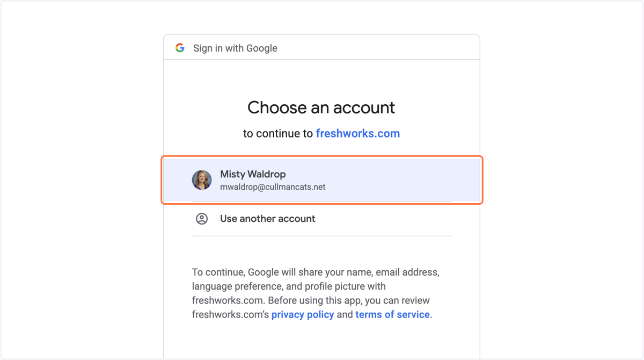Click the 'to continue to' text
The height and width of the screenshot is (360, 644).
[278, 133]
